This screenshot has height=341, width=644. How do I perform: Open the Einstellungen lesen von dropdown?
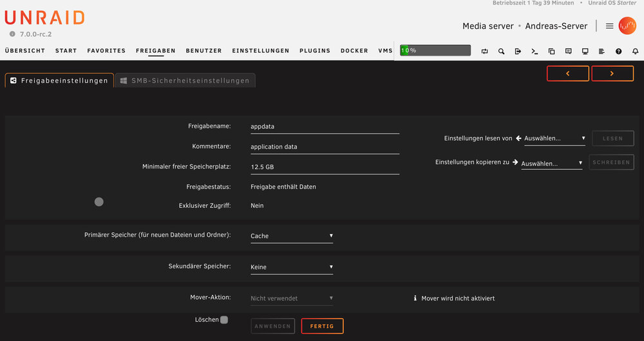click(x=555, y=138)
